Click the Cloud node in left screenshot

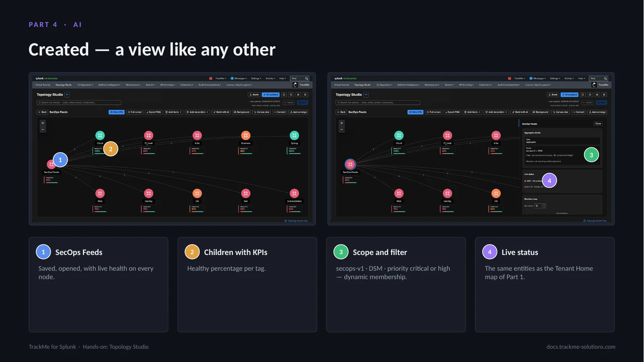[x=100, y=135]
